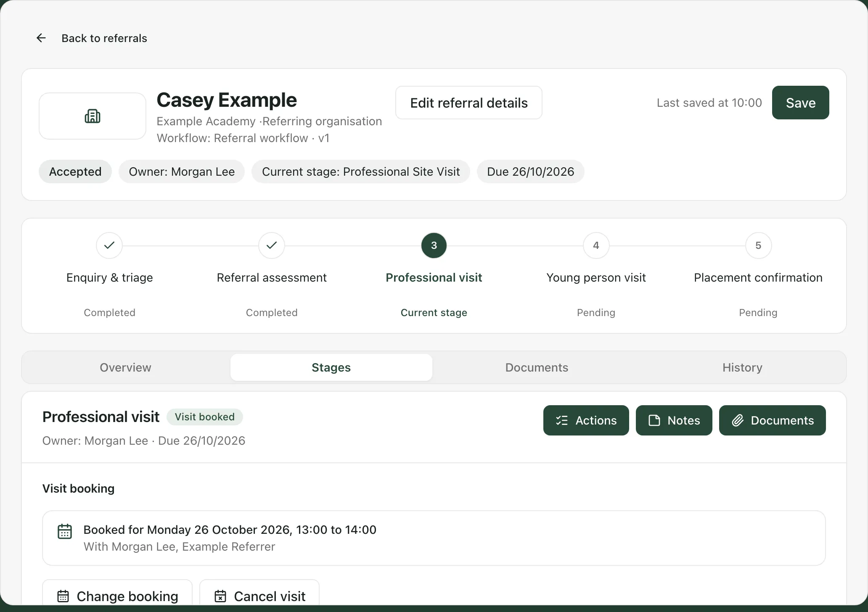The image size is (868, 612).
Task: Select the Referral assessment checkmark step
Action: [x=272, y=245]
